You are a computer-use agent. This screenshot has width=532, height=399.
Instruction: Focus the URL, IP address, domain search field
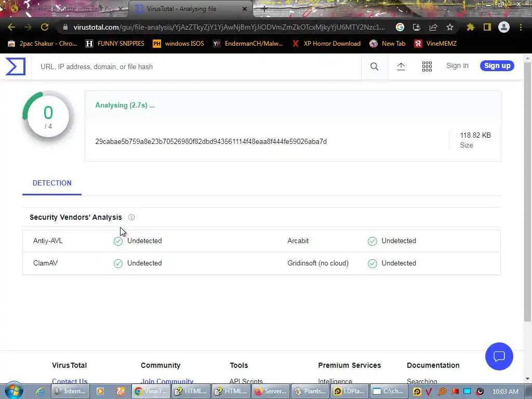pyautogui.click(x=196, y=67)
